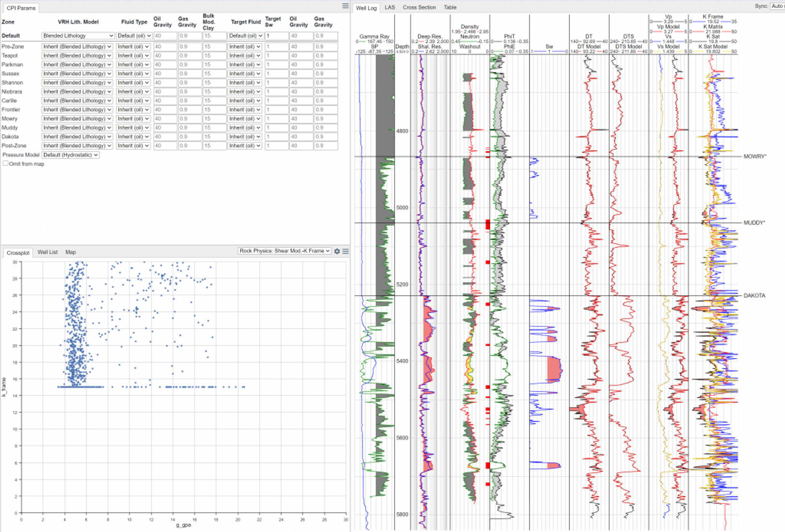This screenshot has width=785, height=532.
Task: Open crossplot settings gear icon
Action: point(337,251)
